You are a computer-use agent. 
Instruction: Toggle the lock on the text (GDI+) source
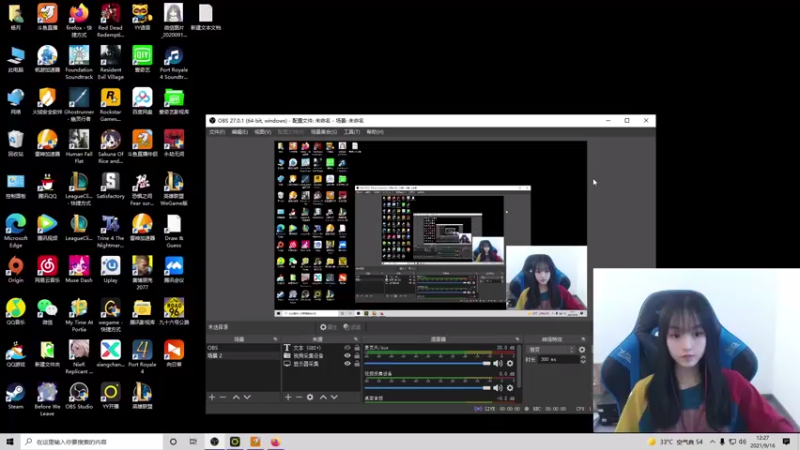point(357,348)
